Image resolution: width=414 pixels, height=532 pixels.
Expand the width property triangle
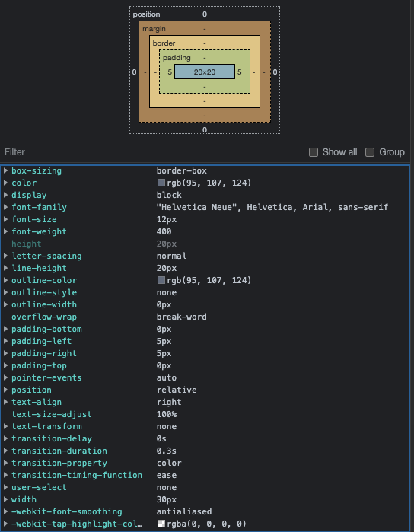tap(6, 499)
